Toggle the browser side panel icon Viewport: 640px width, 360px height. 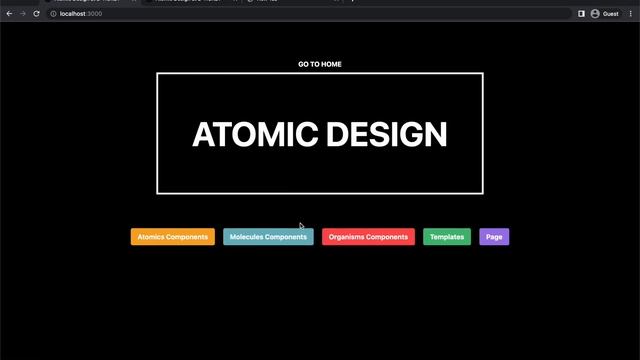pyautogui.click(x=581, y=14)
